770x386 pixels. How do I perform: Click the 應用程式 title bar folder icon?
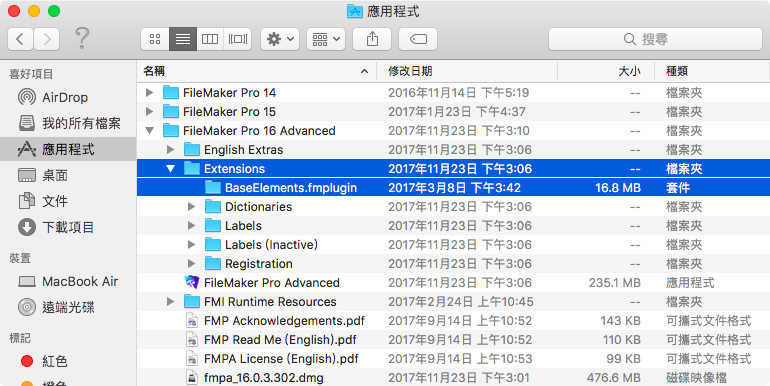click(x=355, y=11)
